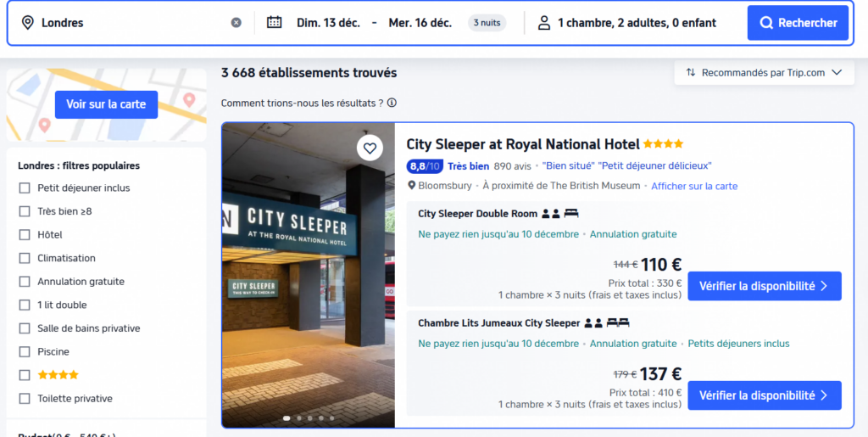Click 'Comment trions-nous les résultats ?' text
Image resolution: width=868 pixels, height=437 pixels.
(x=303, y=103)
